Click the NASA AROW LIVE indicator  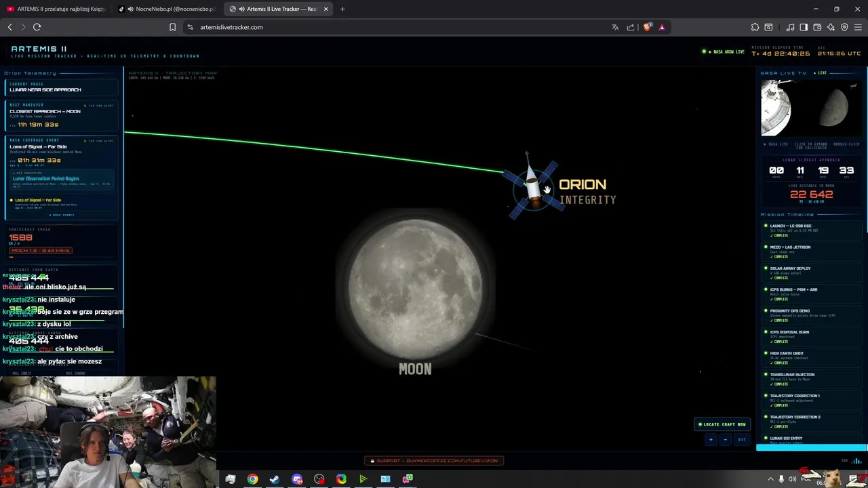pos(723,52)
